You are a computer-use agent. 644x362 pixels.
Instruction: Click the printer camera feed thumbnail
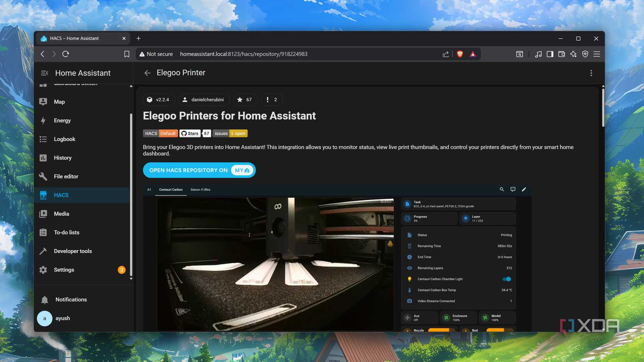click(x=275, y=264)
